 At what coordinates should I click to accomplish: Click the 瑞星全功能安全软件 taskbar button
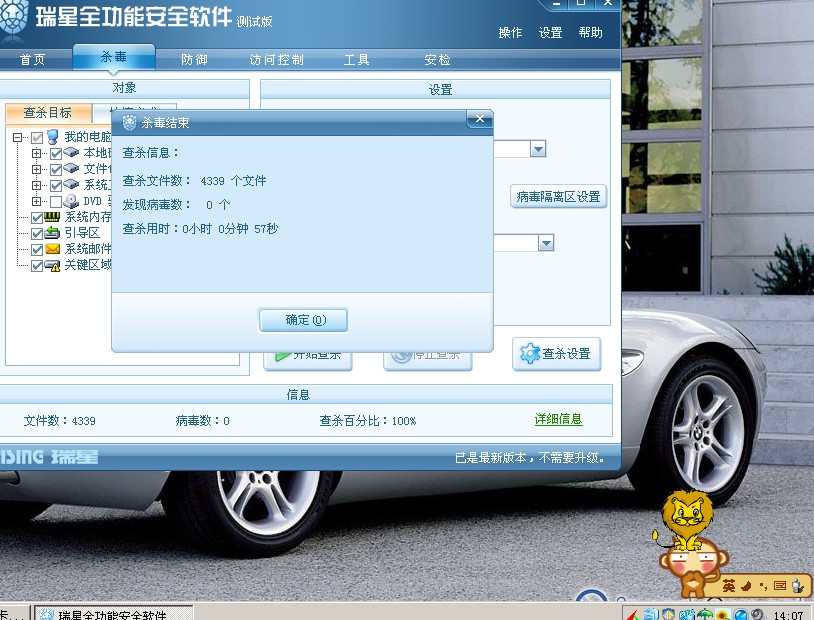[114, 614]
